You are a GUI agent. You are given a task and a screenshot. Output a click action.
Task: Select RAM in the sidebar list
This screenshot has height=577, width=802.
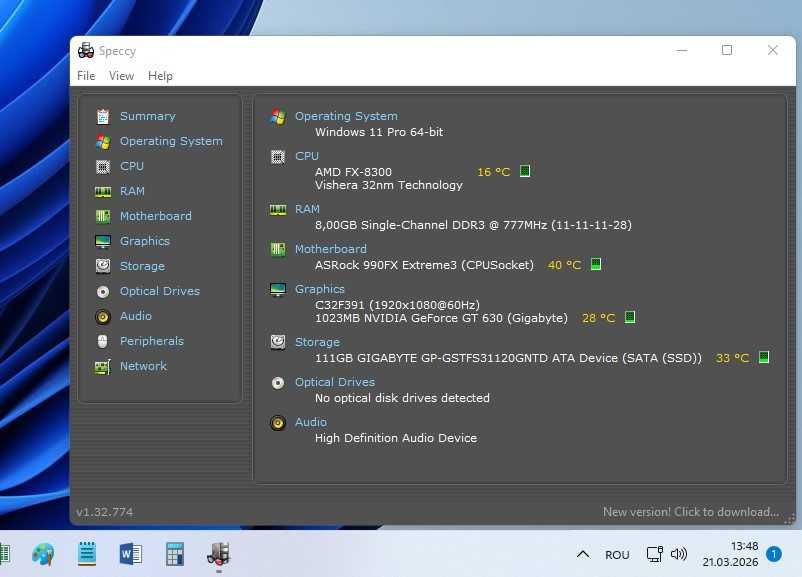(x=132, y=191)
